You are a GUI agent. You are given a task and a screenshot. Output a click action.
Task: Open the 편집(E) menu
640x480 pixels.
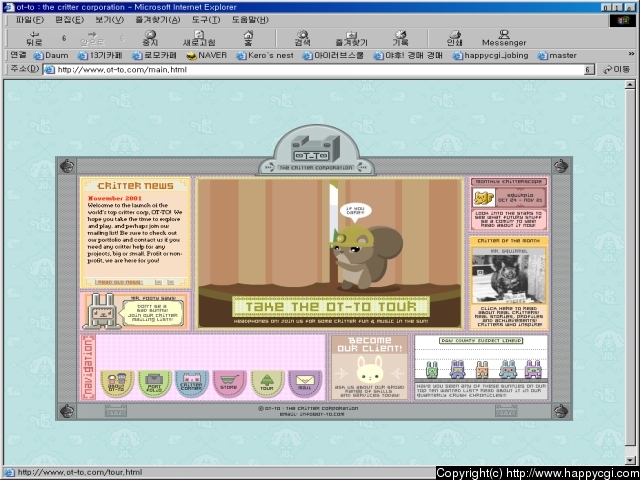(x=69, y=20)
